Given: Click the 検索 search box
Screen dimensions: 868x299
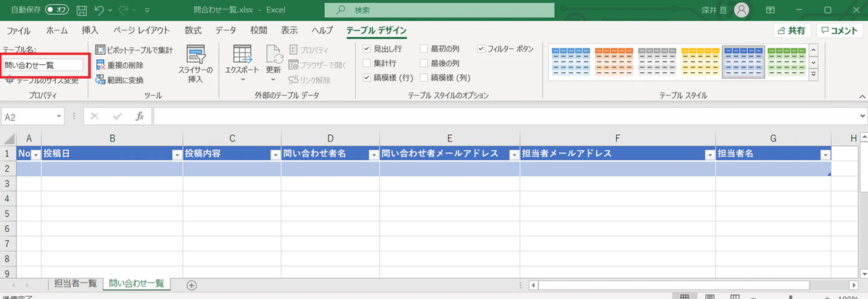Looking at the screenshot, I should point(438,10).
